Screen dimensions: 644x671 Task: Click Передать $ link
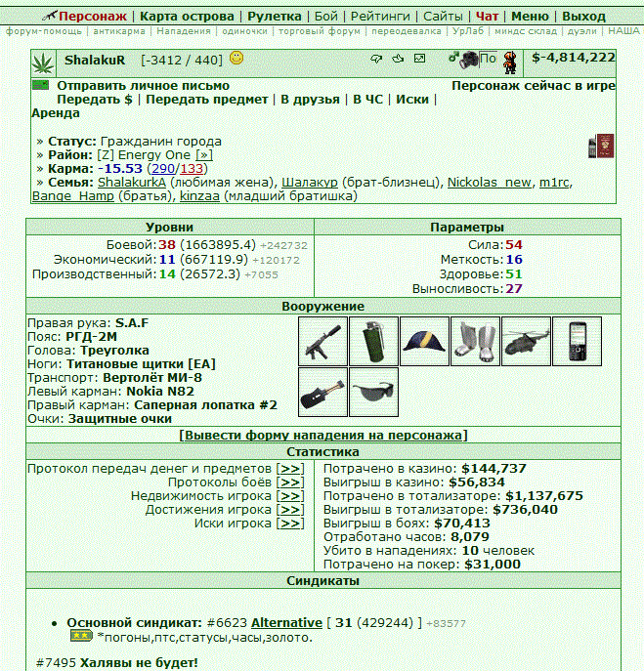(95, 100)
